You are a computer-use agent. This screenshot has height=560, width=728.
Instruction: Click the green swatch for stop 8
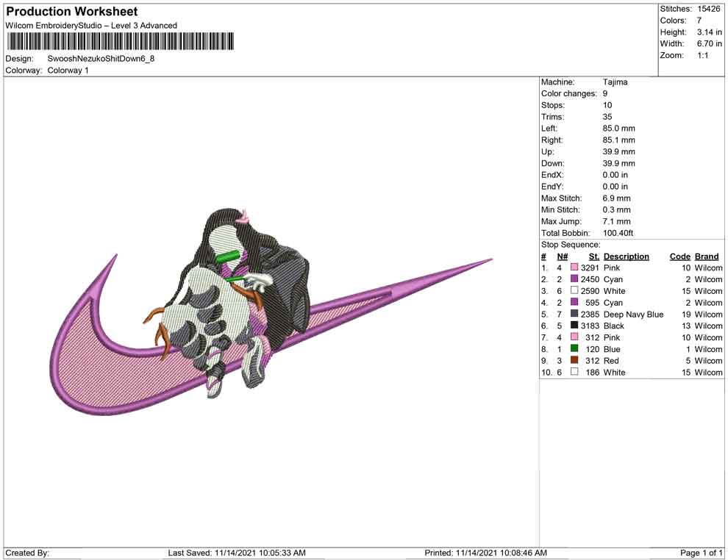click(x=574, y=349)
